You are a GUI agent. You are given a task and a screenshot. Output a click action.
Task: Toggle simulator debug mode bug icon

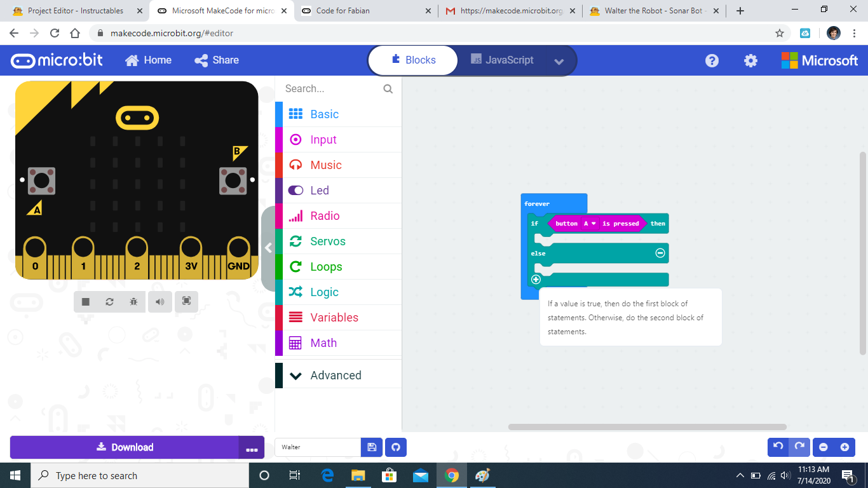133,302
